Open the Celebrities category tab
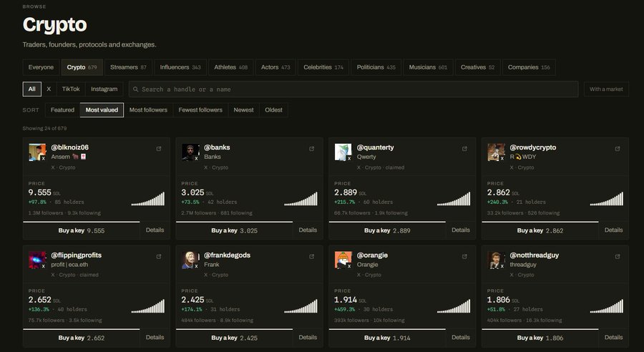The width and height of the screenshot is (644, 352). point(323,67)
